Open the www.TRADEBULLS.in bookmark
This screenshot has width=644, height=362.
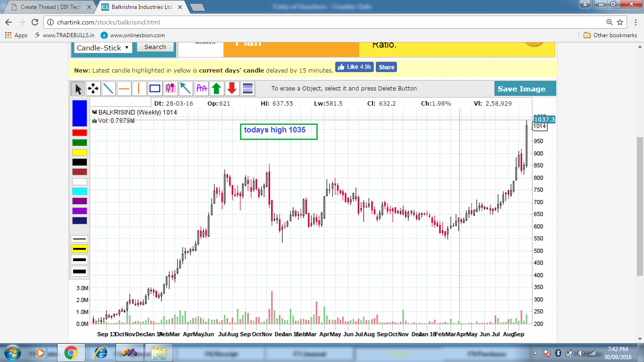click(64, 35)
